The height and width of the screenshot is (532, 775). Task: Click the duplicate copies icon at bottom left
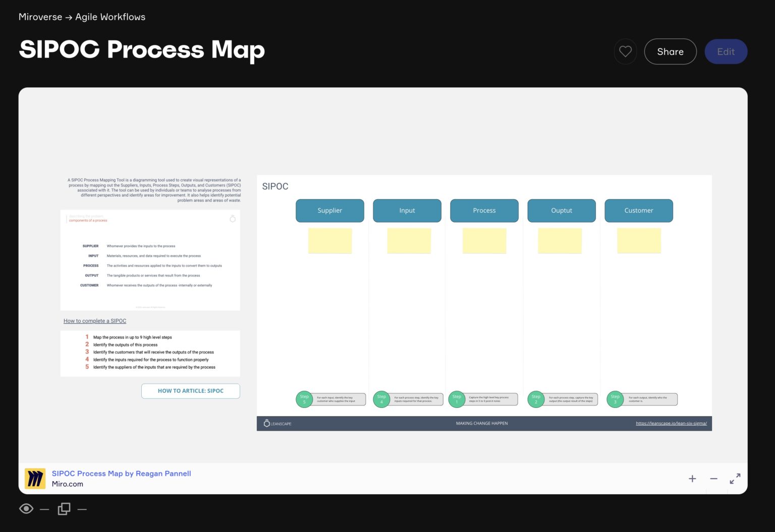pyautogui.click(x=64, y=509)
